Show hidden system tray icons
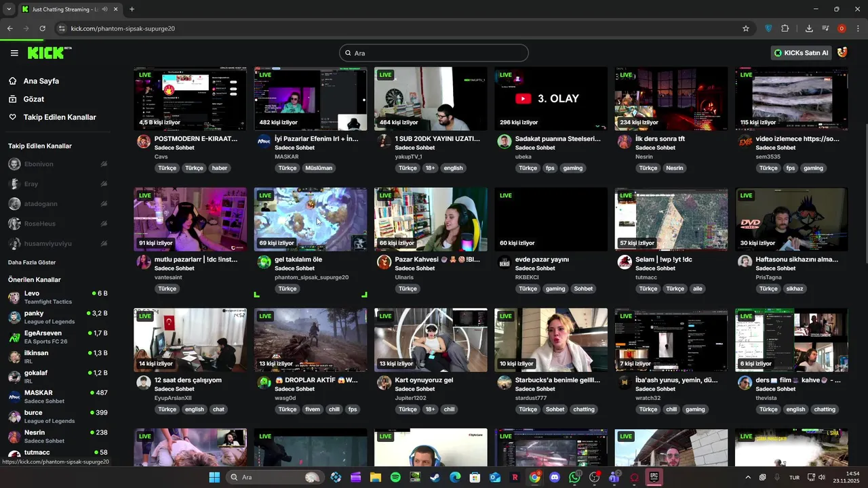868x488 pixels. [x=748, y=477]
